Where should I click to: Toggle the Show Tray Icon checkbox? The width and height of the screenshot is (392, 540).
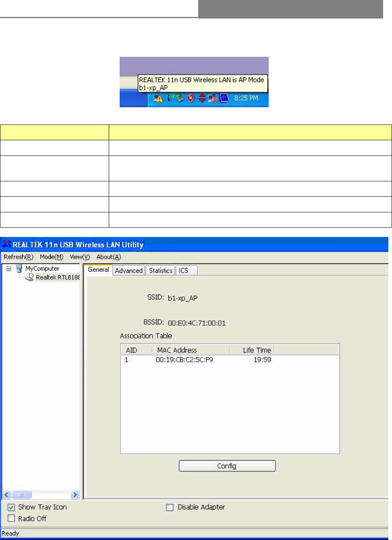[11, 507]
